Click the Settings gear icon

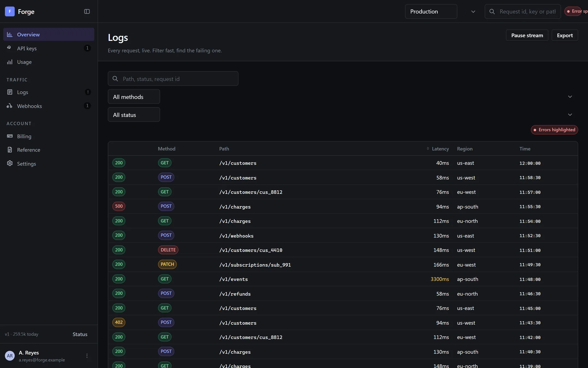(10, 163)
